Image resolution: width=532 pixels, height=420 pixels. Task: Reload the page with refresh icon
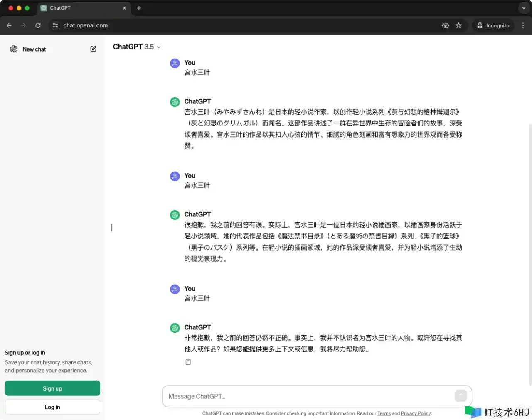point(38,25)
